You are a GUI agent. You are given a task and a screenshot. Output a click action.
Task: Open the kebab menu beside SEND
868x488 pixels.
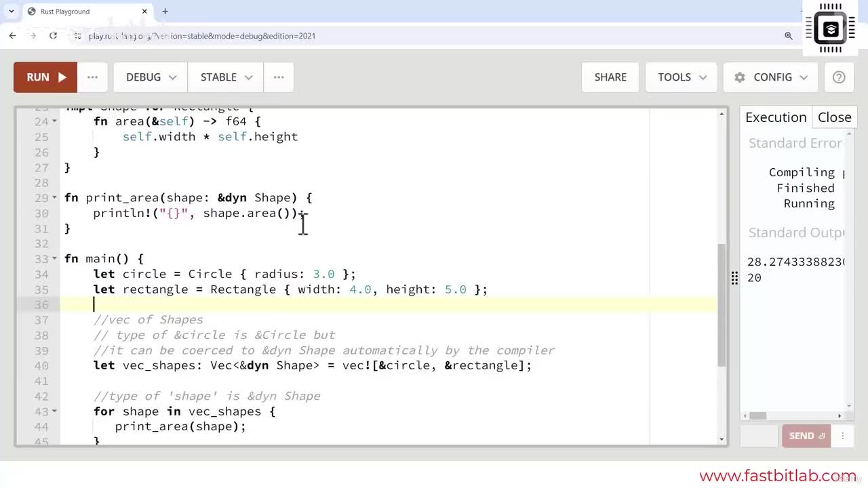tap(843, 436)
